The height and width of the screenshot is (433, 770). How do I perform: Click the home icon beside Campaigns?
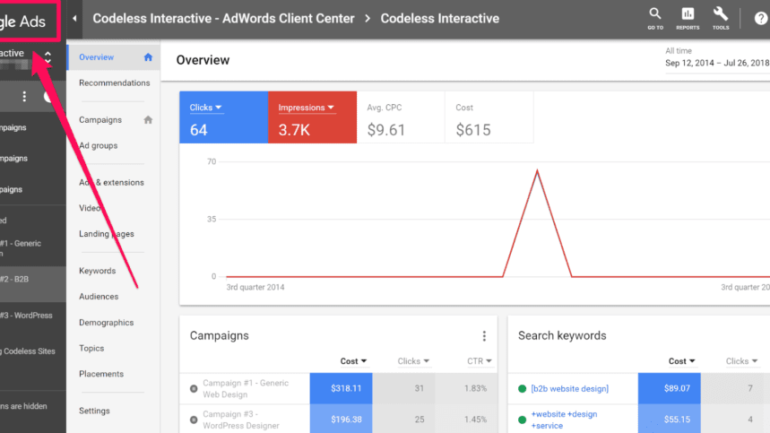coord(148,120)
